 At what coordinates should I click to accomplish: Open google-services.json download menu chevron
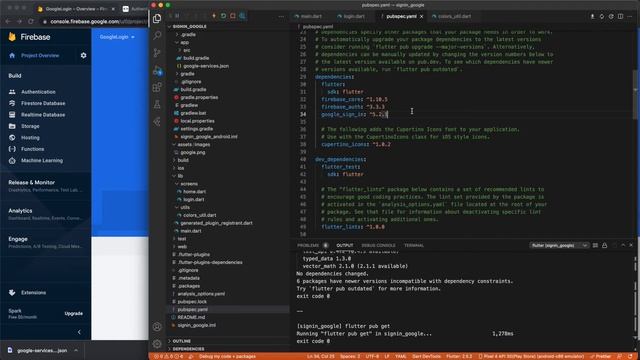pos(76,350)
